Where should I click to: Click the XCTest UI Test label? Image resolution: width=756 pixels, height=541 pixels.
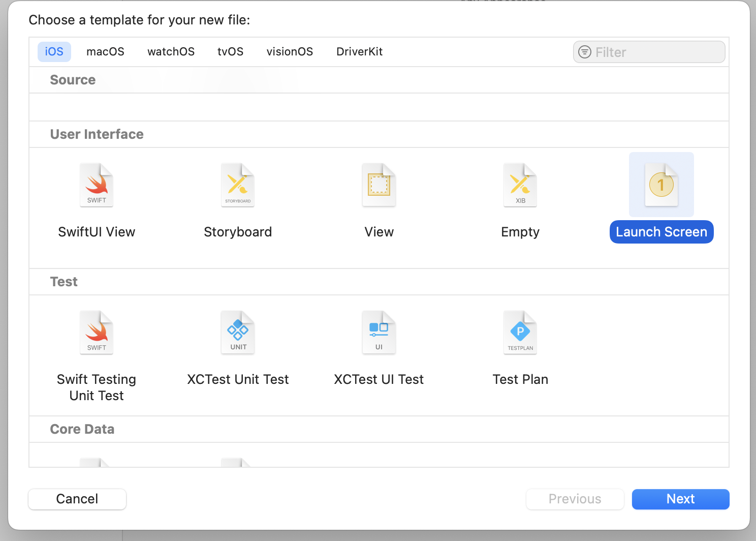click(379, 379)
